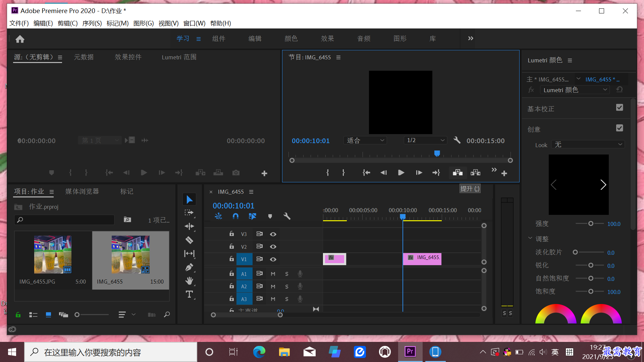Click the Extract button in Program monitor

[475, 173]
